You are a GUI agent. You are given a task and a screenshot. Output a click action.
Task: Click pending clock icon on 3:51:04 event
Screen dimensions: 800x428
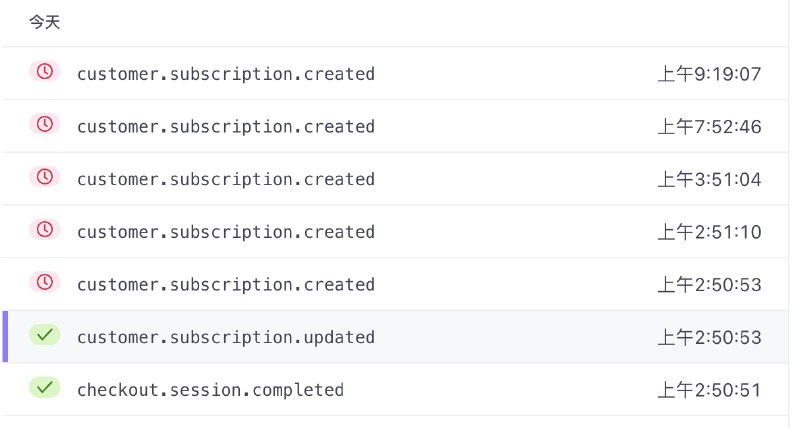(x=45, y=177)
